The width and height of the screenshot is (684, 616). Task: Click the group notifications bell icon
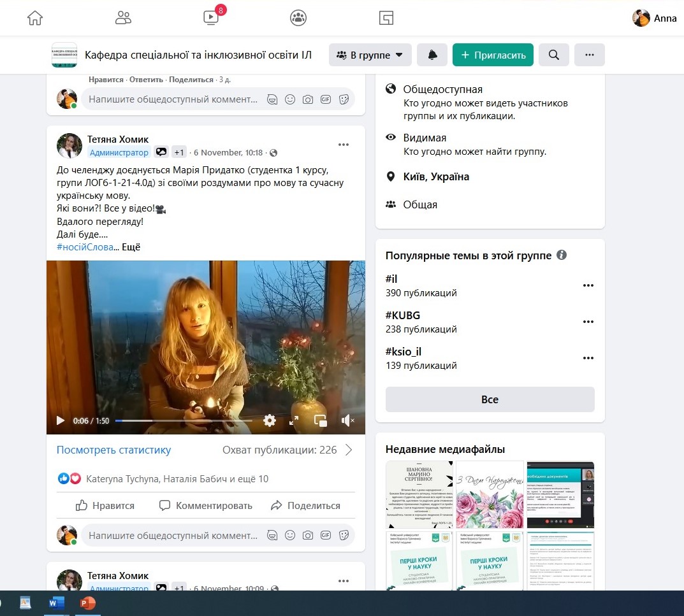pos(432,55)
